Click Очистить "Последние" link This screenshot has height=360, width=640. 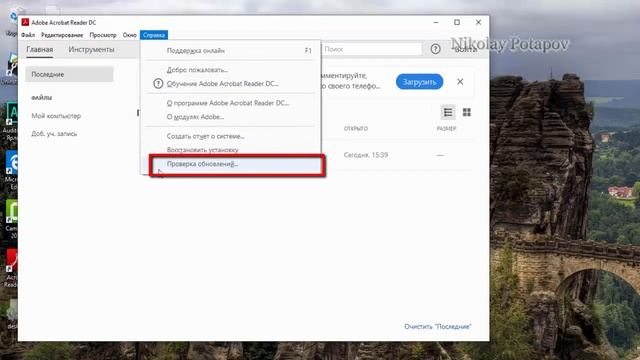(438, 327)
